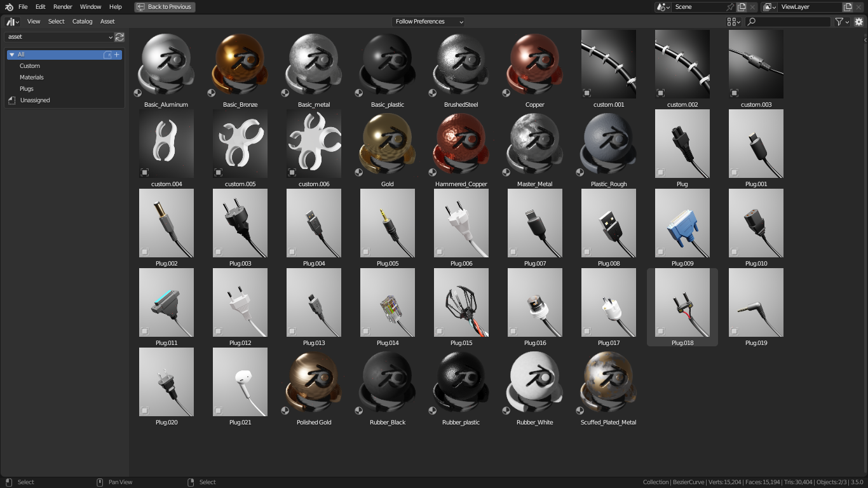This screenshot has width=868, height=488.
Task: Click the Blender logo icon
Action: tap(9, 7)
